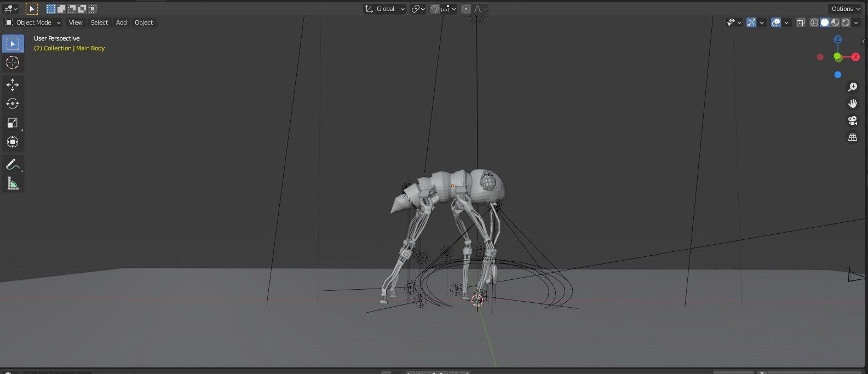Switch to solid shading
The height and width of the screenshot is (374, 868).
[x=825, y=22]
